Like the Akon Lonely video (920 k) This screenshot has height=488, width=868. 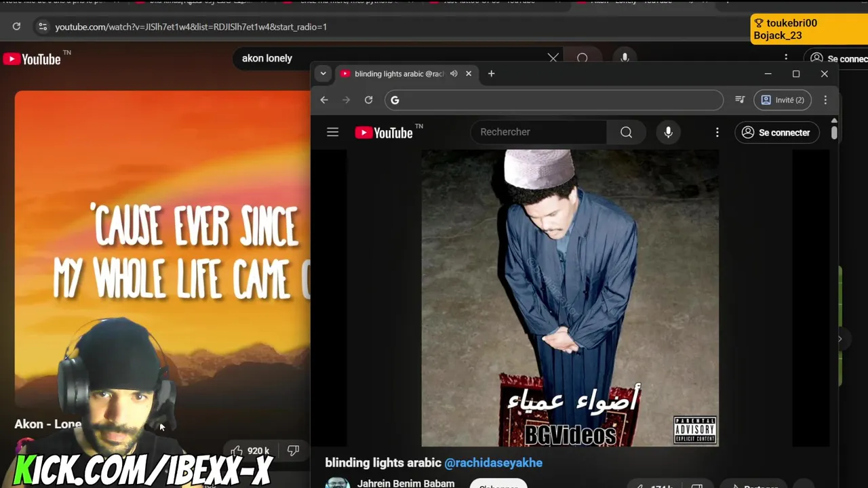[250, 451]
